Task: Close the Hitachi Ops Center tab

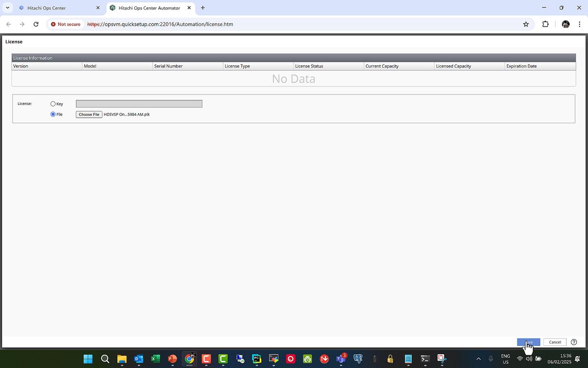Action: coord(98,8)
